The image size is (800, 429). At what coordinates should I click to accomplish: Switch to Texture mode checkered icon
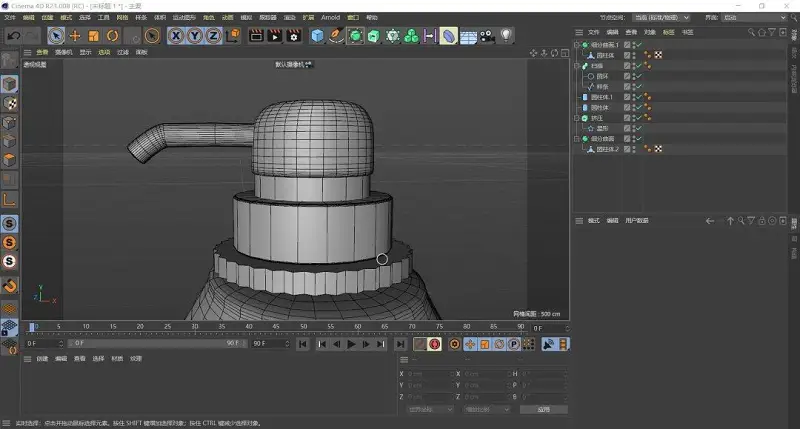click(9, 104)
